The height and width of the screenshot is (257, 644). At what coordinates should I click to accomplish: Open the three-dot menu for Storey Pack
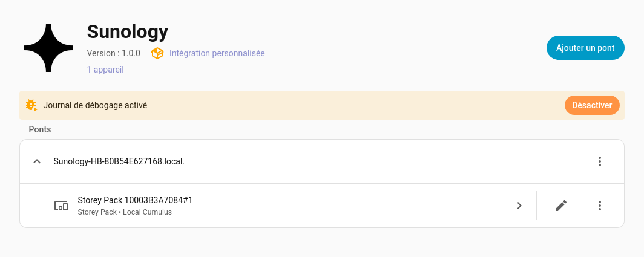pos(599,206)
